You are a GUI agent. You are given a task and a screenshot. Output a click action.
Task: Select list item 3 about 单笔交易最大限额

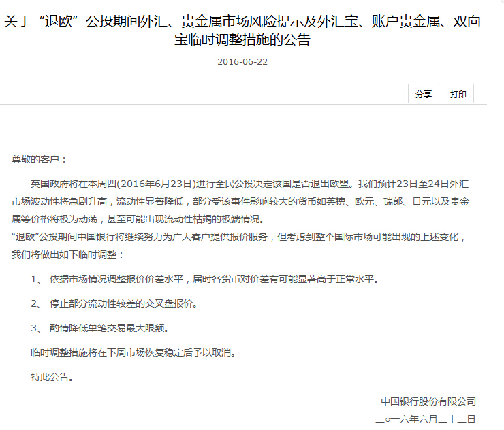click(x=100, y=327)
